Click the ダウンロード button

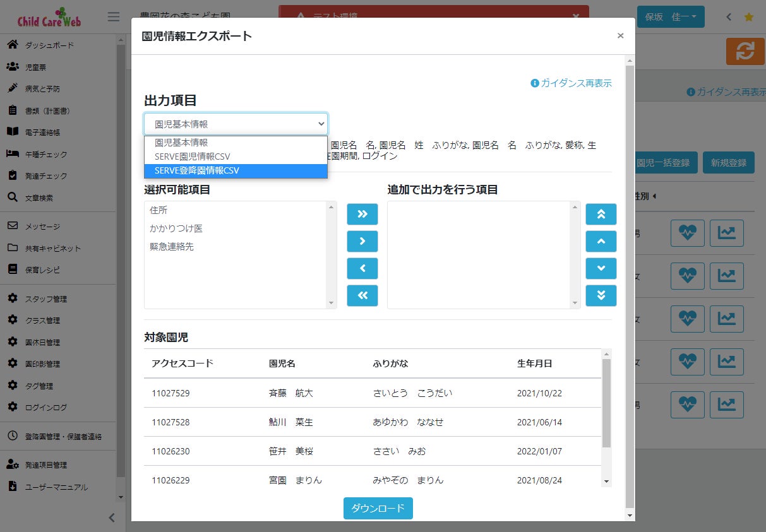378,508
